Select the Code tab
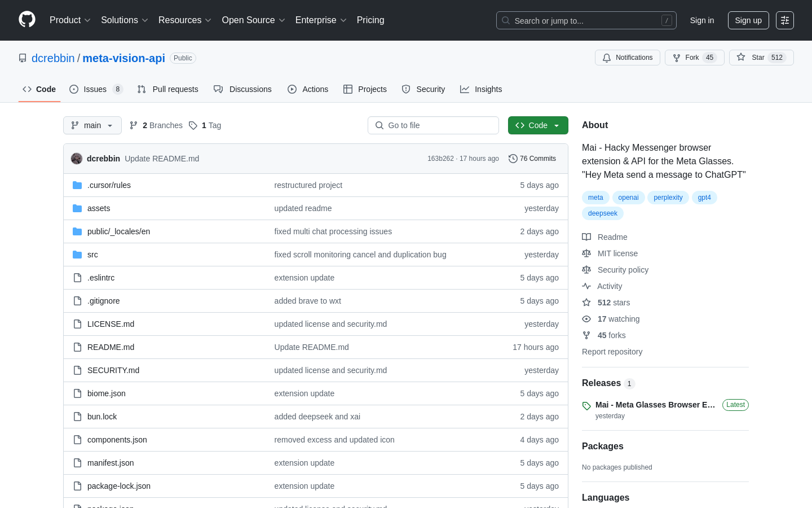812x508 pixels. (39, 89)
